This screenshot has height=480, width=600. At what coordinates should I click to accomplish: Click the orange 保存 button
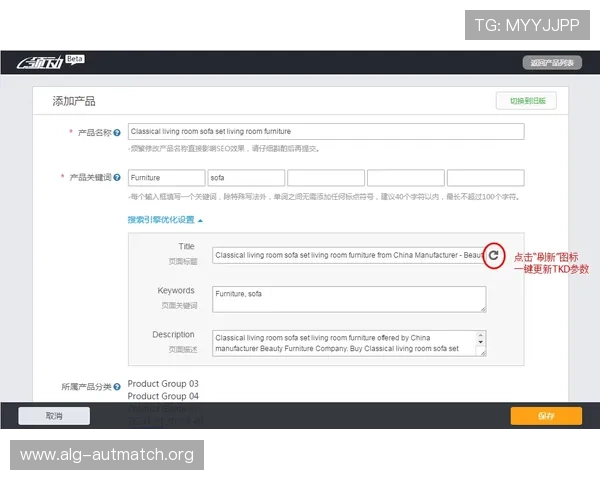[546, 416]
